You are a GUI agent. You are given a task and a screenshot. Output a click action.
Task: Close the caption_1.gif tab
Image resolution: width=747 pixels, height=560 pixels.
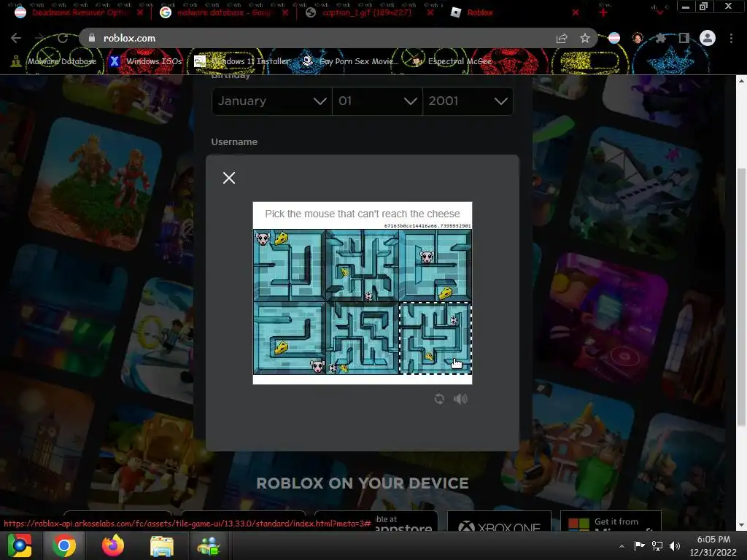[x=430, y=12]
